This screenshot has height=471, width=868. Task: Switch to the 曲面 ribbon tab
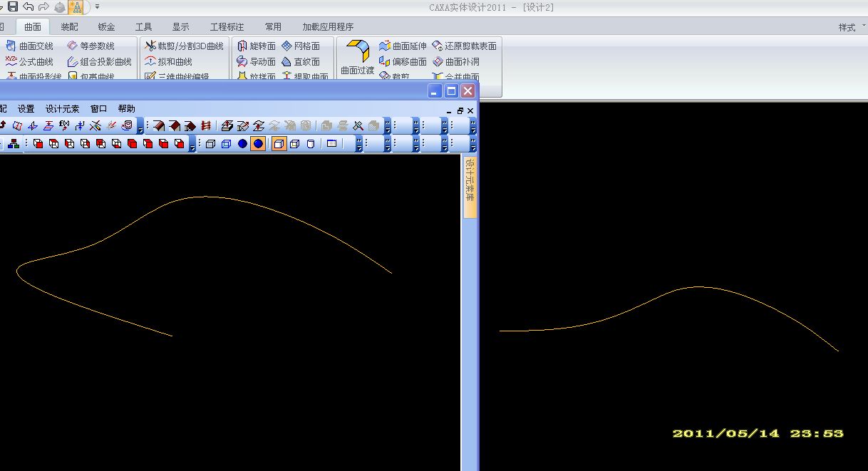(33, 27)
